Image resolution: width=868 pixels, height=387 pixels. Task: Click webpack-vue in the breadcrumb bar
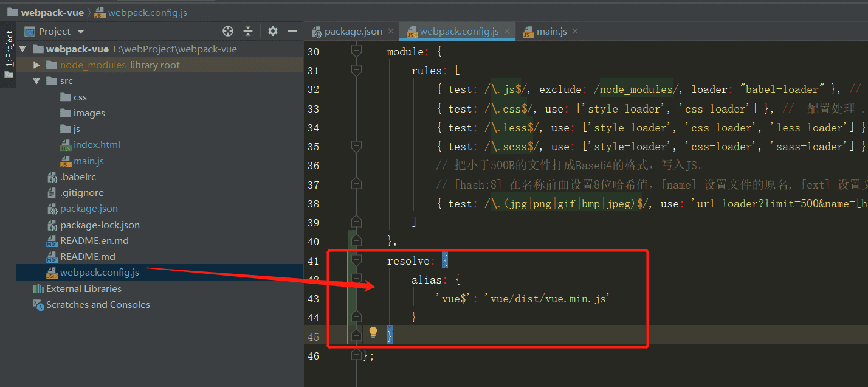45,12
